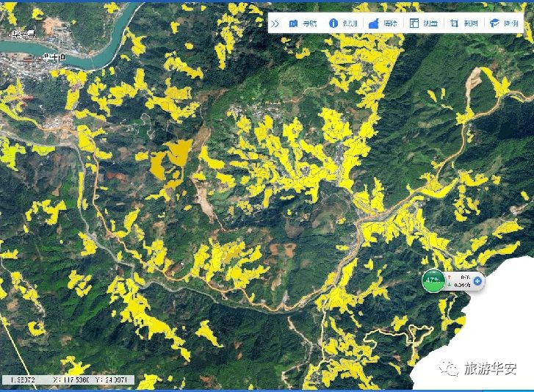This screenshot has height=392, width=534.
Task: Click the navigation map icon
Action: pyautogui.click(x=294, y=23)
